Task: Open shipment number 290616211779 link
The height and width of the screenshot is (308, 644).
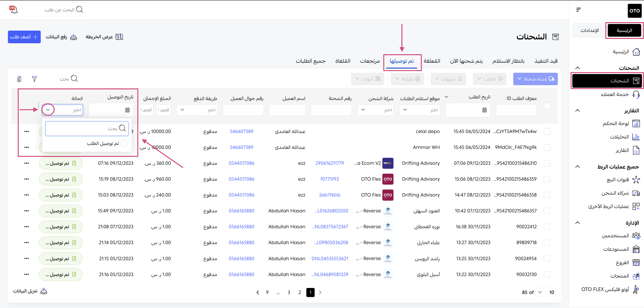Action: point(330,163)
